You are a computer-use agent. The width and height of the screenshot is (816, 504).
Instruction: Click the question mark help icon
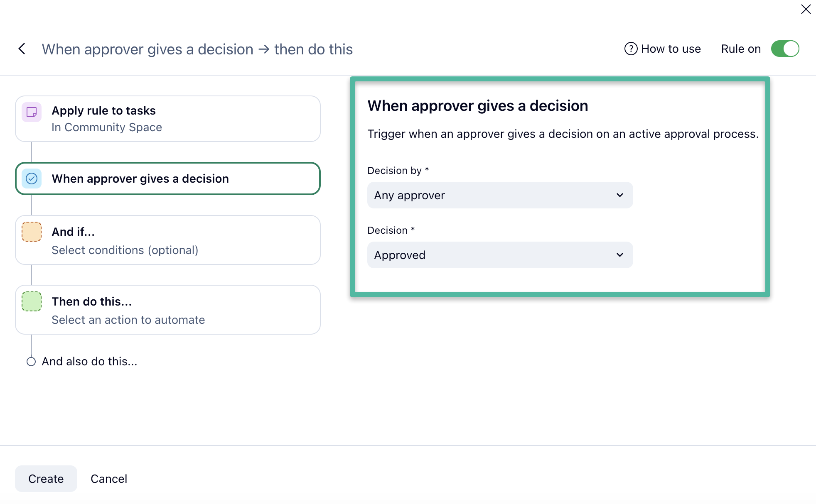[x=631, y=49]
